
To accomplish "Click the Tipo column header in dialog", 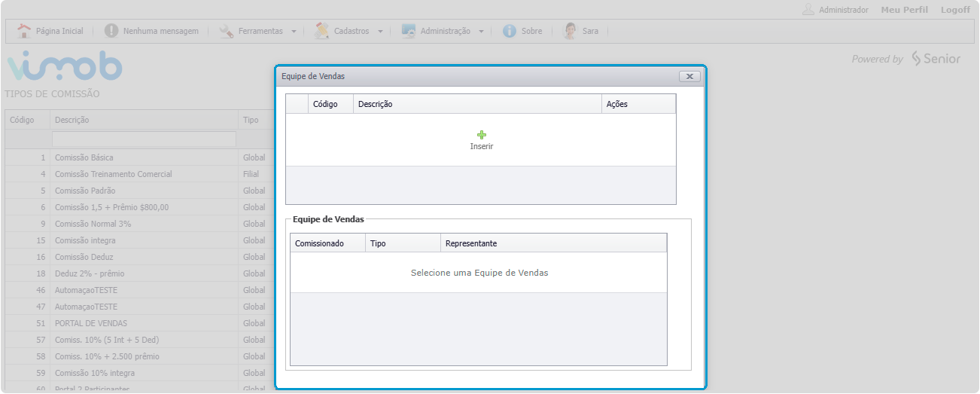I will pyautogui.click(x=403, y=243).
